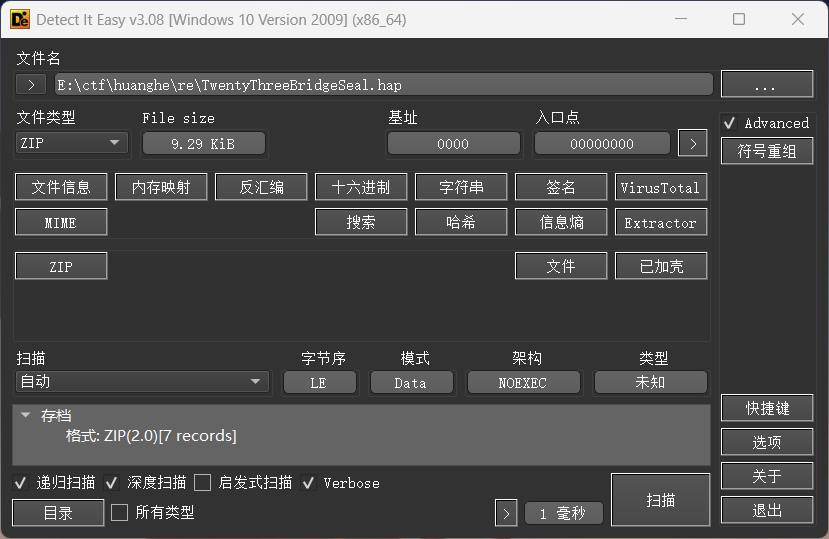This screenshot has height=539, width=829.
Task: Select the ZIP(2.0)[7 records] result row
Action: [x=151, y=436]
